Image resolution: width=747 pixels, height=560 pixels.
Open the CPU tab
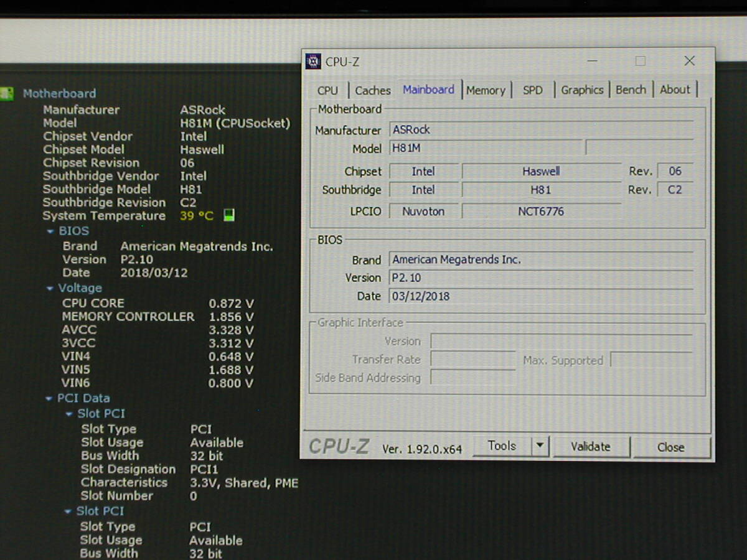pyautogui.click(x=327, y=90)
